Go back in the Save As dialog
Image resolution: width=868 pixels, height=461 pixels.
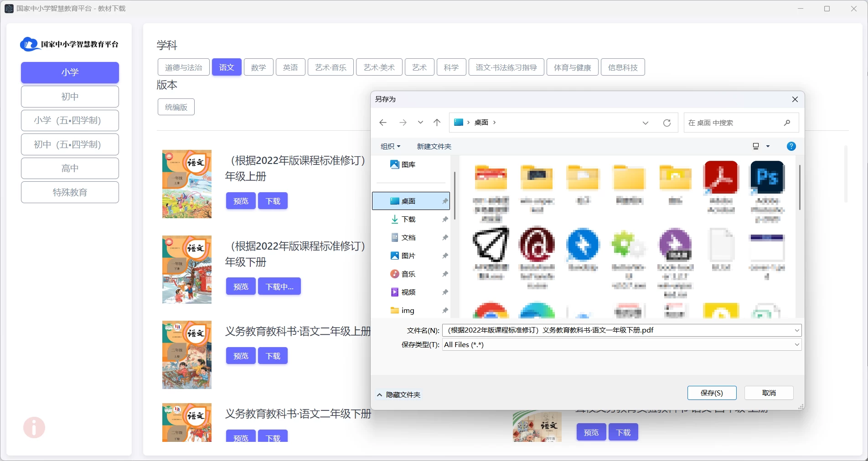tap(383, 123)
